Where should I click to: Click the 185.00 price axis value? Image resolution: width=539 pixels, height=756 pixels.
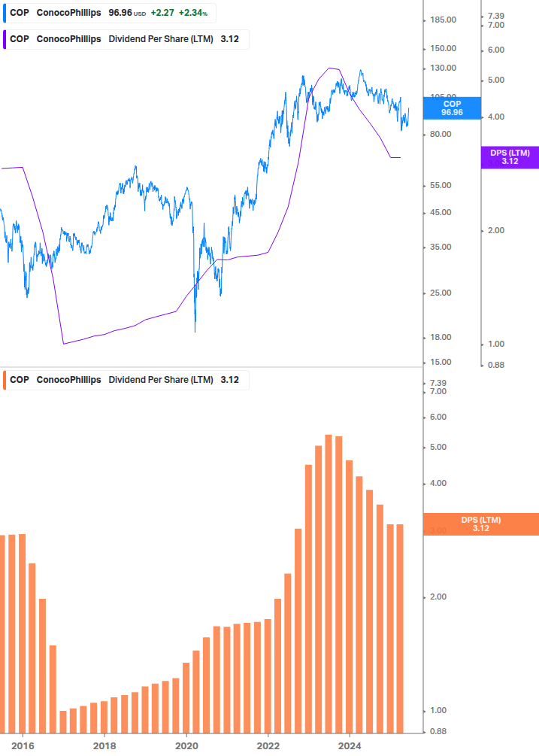pyautogui.click(x=443, y=20)
